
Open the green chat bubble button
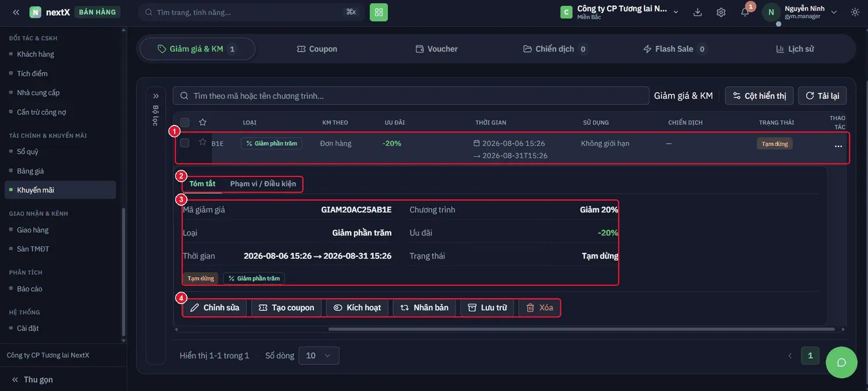coord(841,363)
